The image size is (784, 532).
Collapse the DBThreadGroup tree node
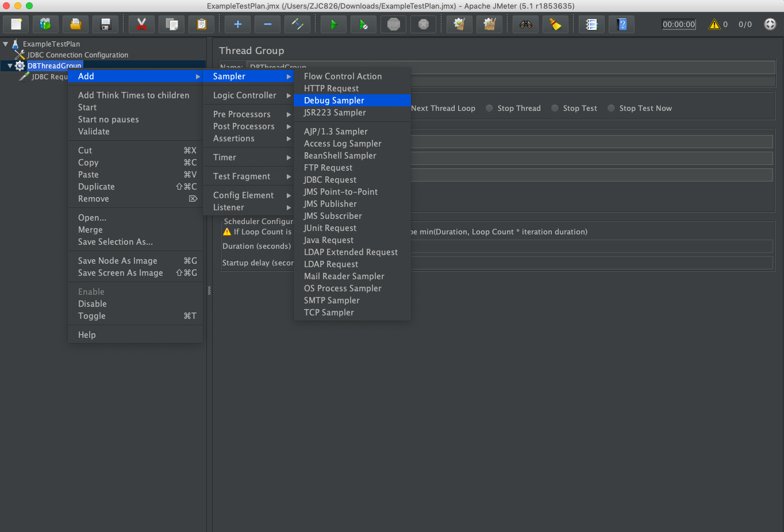pos(10,66)
